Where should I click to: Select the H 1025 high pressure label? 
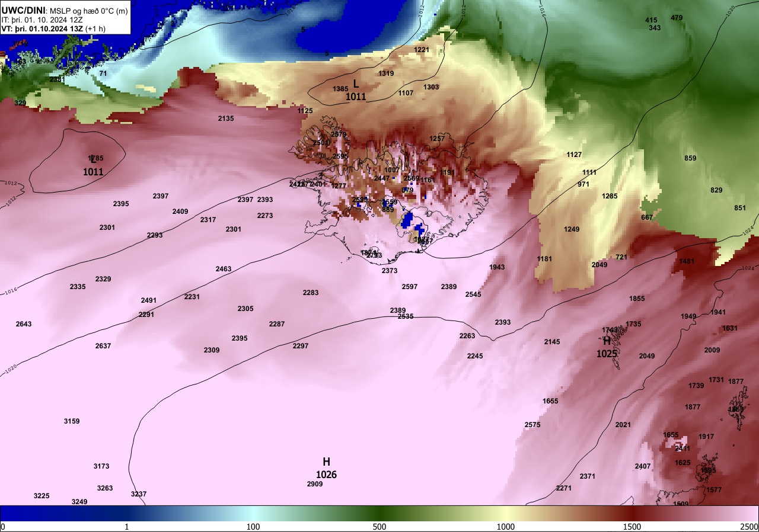coord(607,347)
